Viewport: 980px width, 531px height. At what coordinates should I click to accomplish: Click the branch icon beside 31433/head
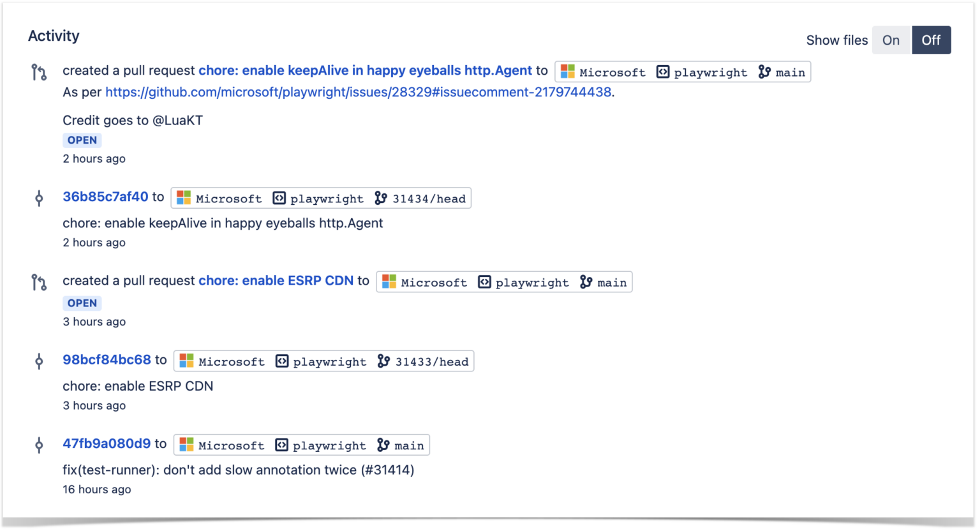(383, 361)
